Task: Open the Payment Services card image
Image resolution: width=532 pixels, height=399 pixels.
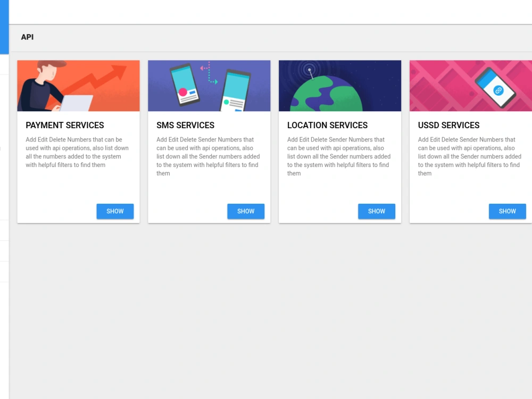Action: [x=78, y=86]
